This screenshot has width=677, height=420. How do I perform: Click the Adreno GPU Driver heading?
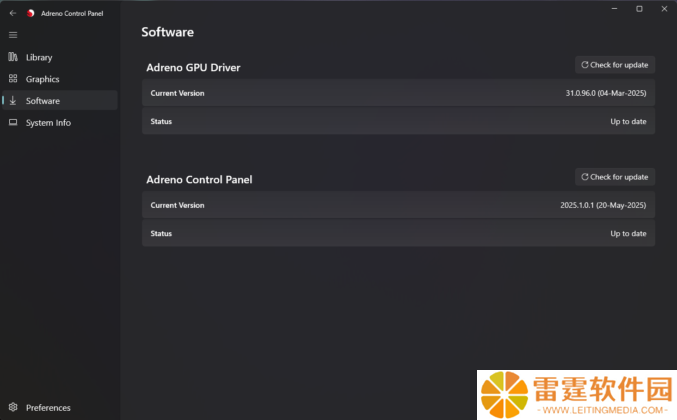pos(193,67)
